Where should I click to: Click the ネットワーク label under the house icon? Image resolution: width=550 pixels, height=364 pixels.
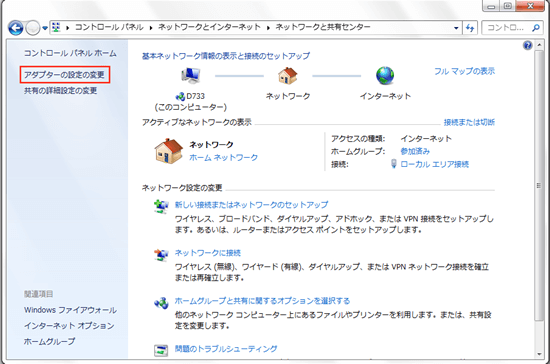point(288,96)
